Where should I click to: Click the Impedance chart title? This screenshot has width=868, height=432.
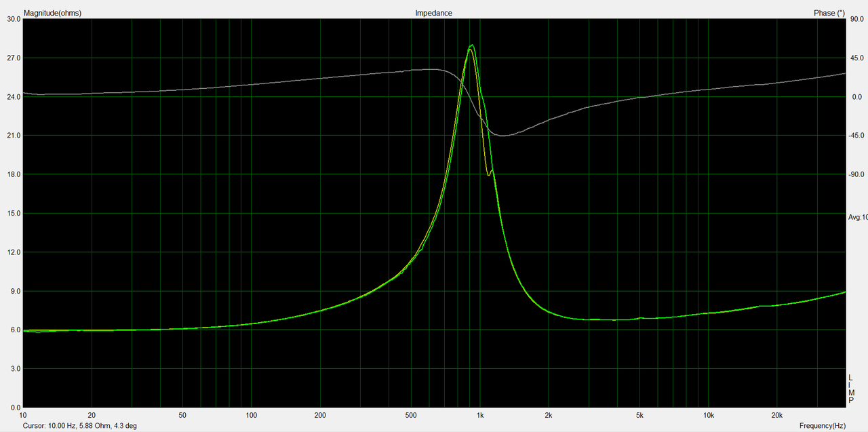click(434, 13)
